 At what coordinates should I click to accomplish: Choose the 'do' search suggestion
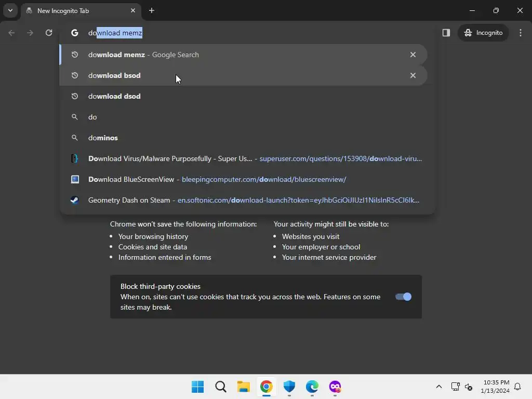coord(243,117)
